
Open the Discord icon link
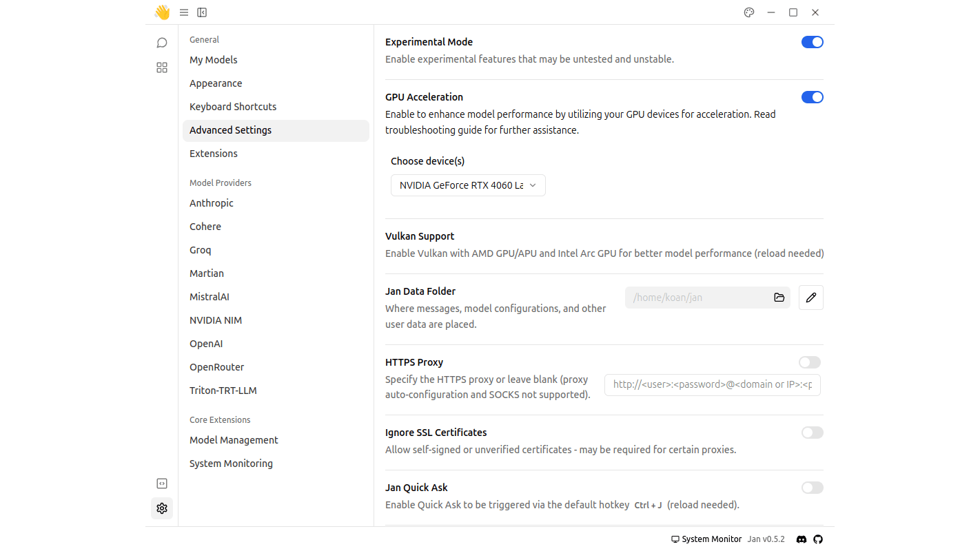pyautogui.click(x=802, y=539)
